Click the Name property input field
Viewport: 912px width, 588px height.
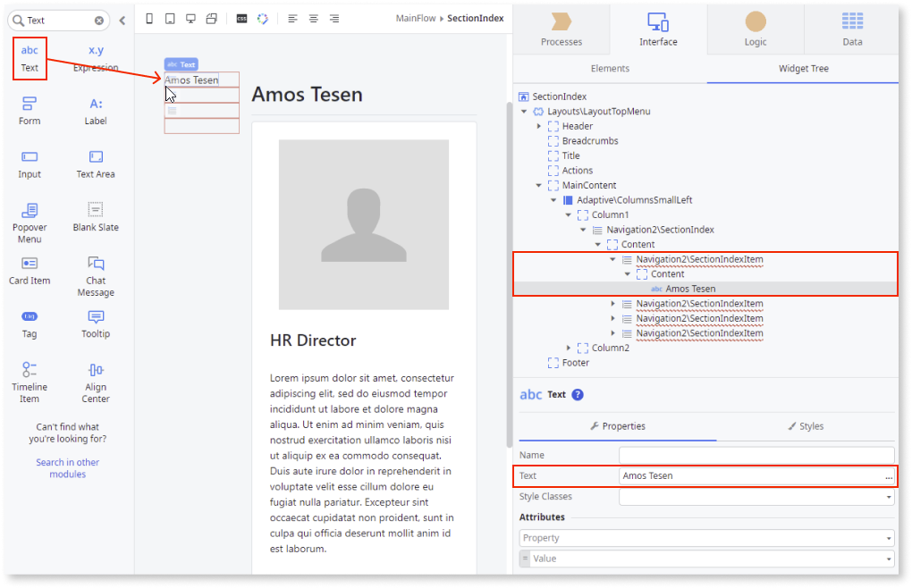[x=756, y=456]
